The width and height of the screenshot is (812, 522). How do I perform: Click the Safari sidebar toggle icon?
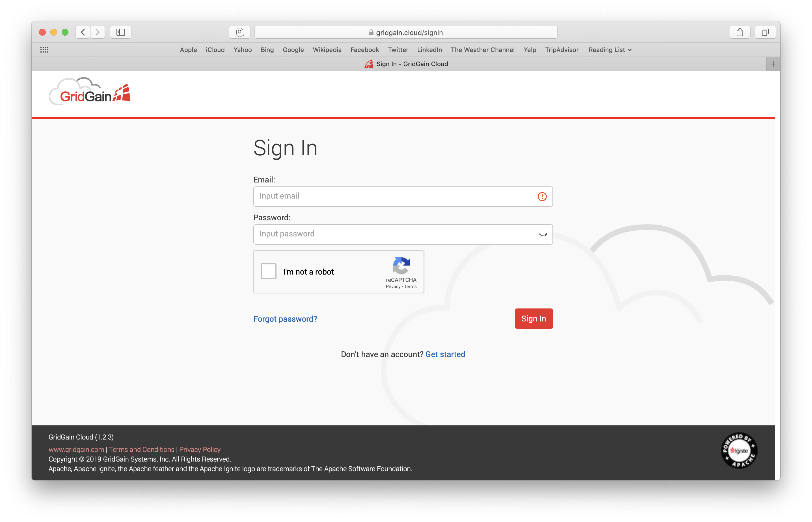tap(120, 32)
